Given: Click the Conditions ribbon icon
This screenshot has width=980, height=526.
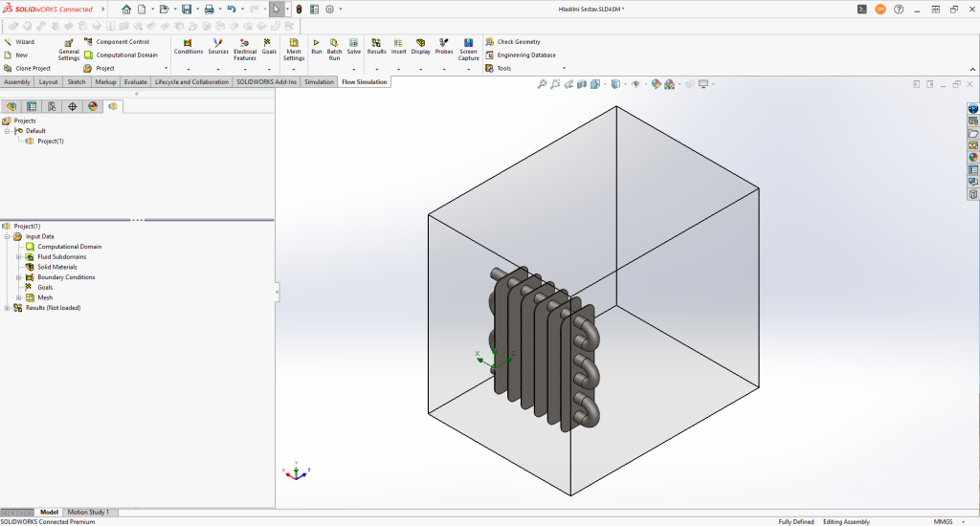Looking at the screenshot, I should pos(189,47).
